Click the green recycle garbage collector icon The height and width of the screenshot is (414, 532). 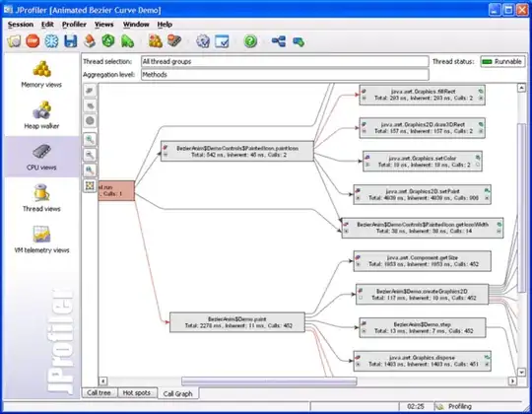point(108,41)
